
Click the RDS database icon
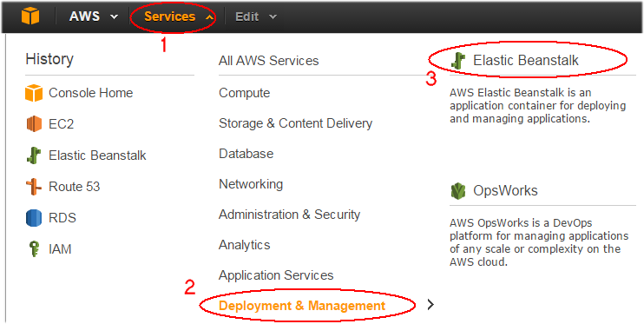click(34, 217)
